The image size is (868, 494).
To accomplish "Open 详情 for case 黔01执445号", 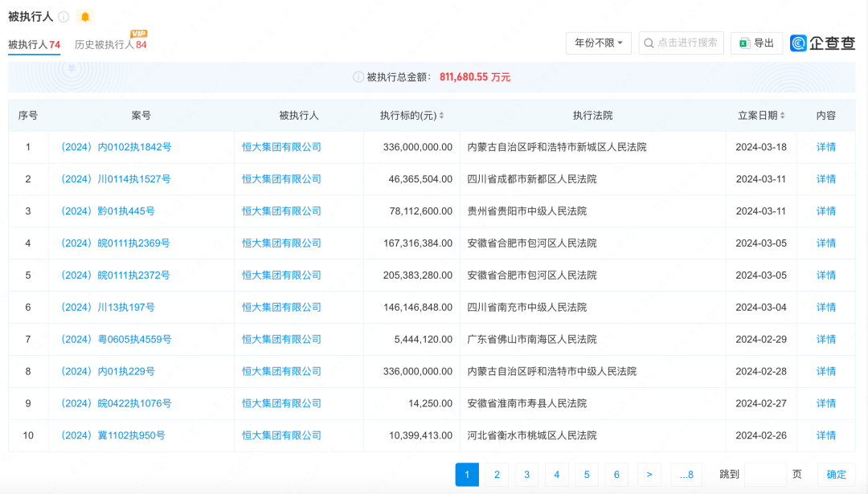I will point(825,211).
